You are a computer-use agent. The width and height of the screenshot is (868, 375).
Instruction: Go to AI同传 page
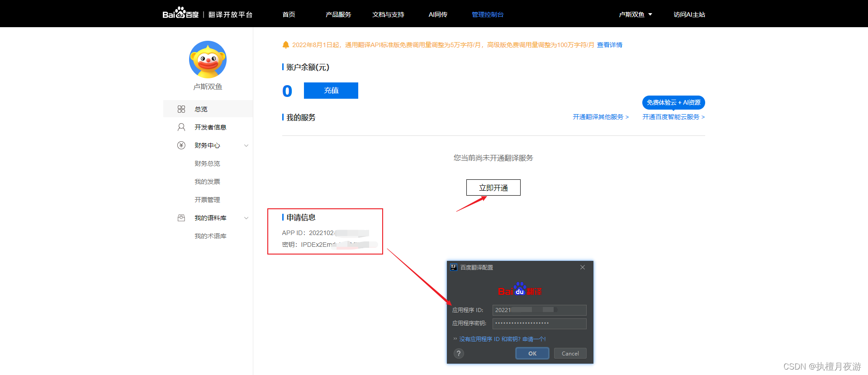(438, 14)
